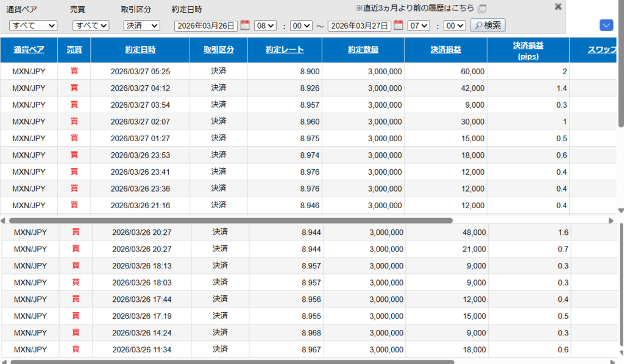Select the end hour dropdown showing 07
Image resolution: width=624 pixels, height=364 pixels.
coord(419,26)
